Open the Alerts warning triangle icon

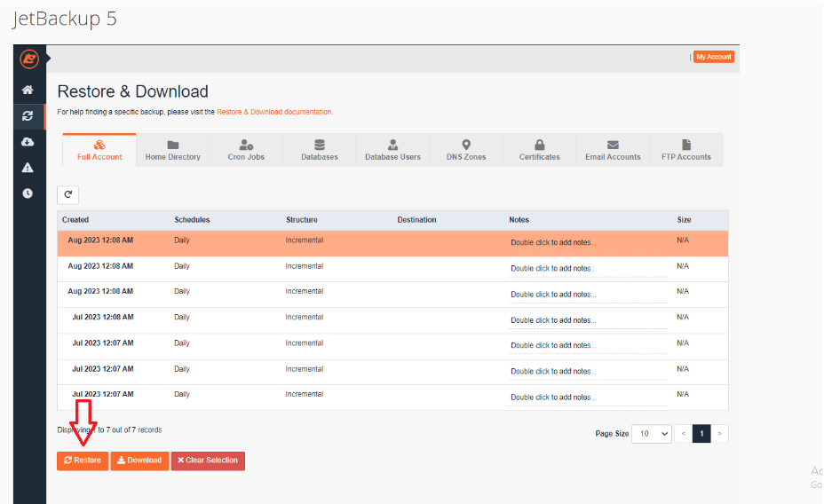pyautogui.click(x=28, y=168)
